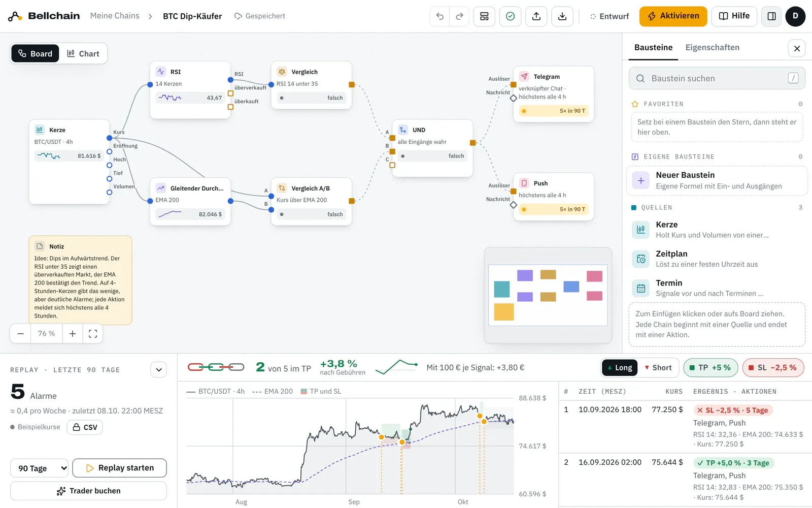Select the Termin source block

pos(717,288)
